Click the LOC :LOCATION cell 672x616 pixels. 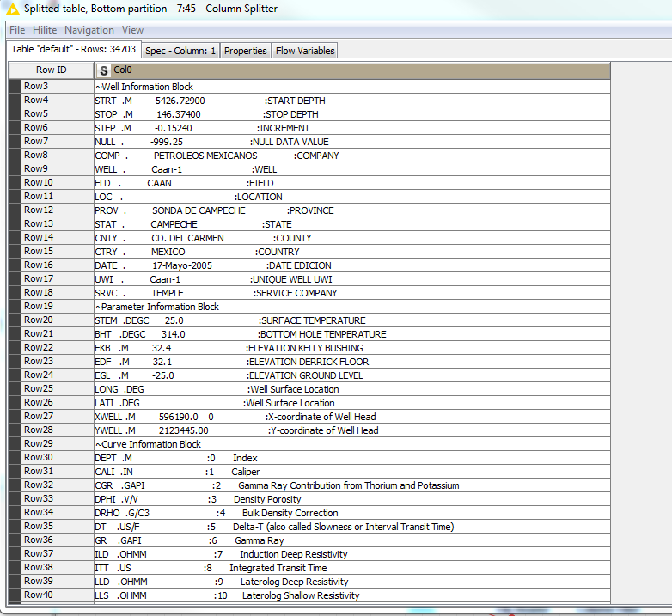[x=352, y=197]
